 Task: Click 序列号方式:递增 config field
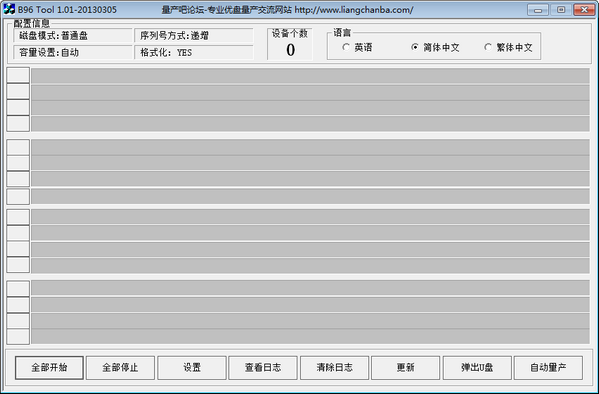coord(194,36)
